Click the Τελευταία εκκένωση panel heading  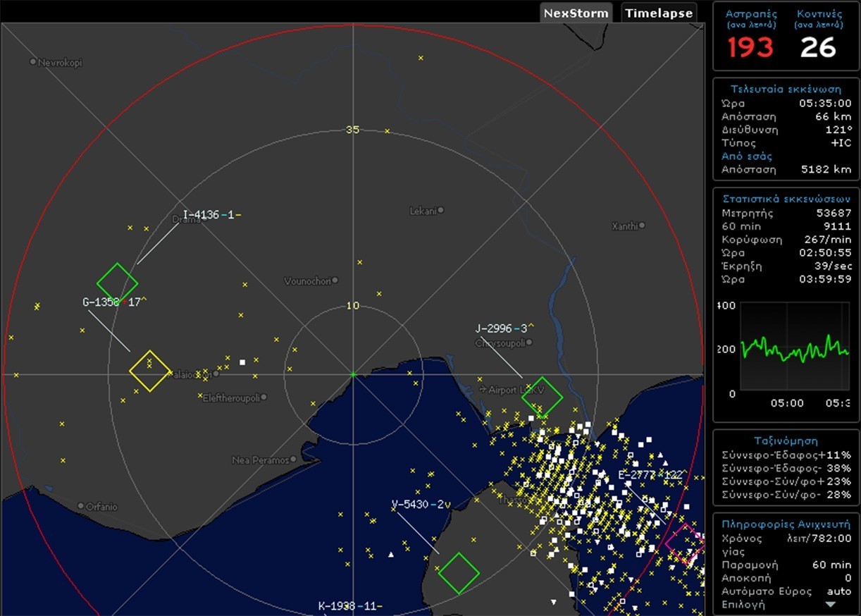[786, 90]
